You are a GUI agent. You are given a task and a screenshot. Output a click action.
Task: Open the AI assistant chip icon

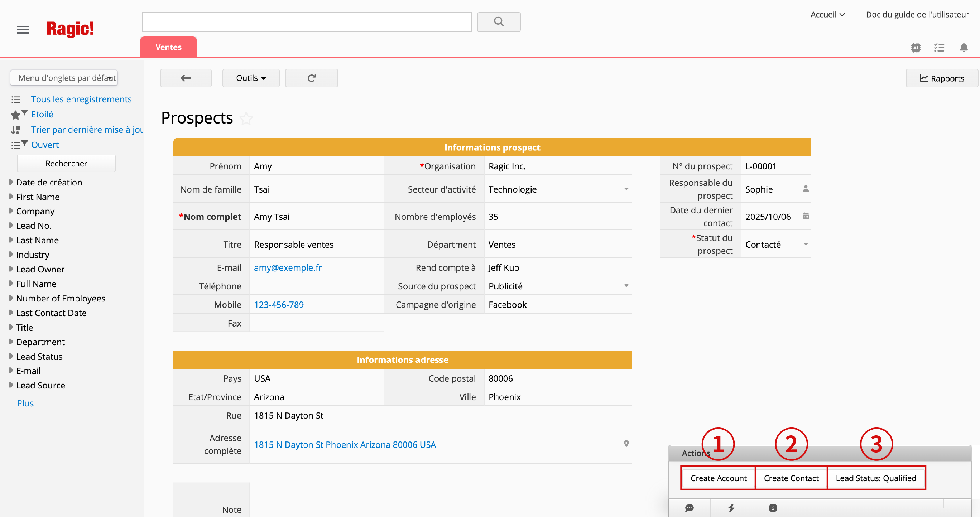click(x=916, y=48)
